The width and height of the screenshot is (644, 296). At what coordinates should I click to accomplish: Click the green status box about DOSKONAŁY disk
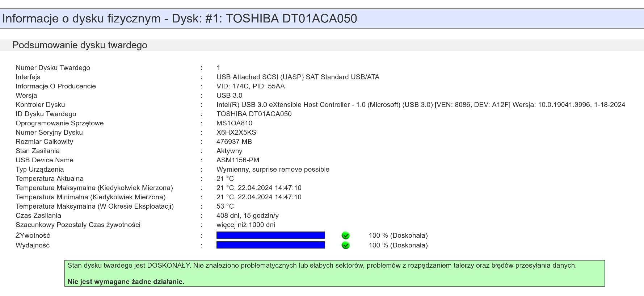click(335, 273)
